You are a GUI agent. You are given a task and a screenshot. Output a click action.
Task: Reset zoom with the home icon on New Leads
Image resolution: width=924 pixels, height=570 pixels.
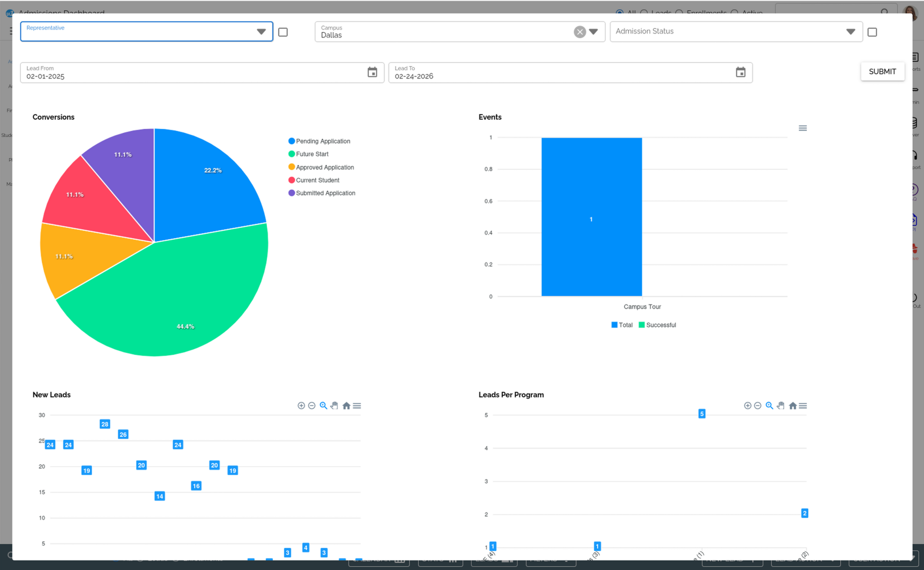(346, 405)
